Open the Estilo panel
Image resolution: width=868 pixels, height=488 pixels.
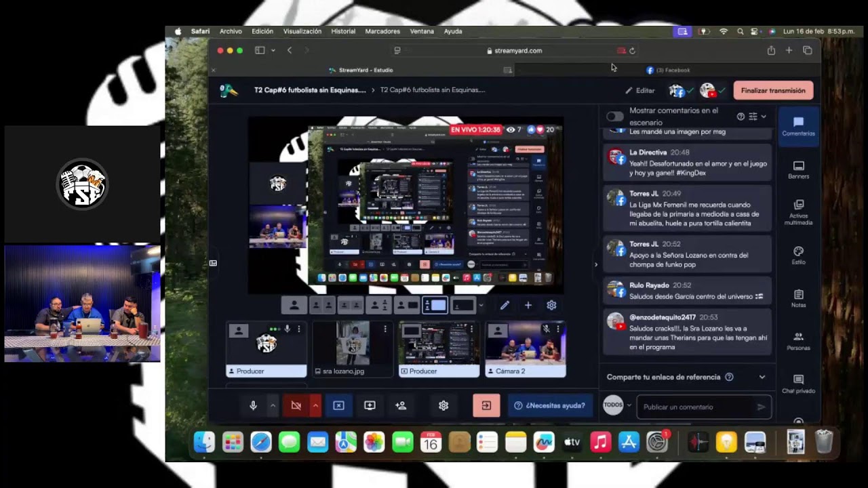coord(798,256)
